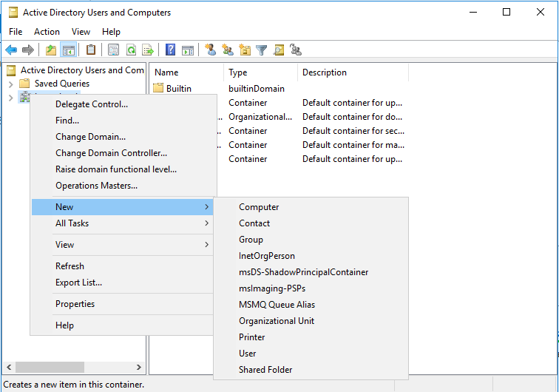Open the Help menu in menu bar
559x392 pixels.
click(111, 32)
